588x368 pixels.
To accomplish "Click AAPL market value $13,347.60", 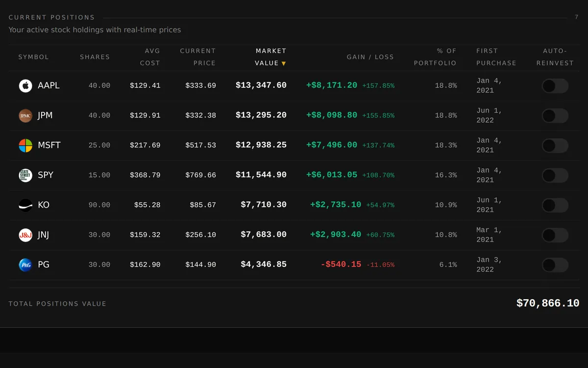I will pos(261,85).
